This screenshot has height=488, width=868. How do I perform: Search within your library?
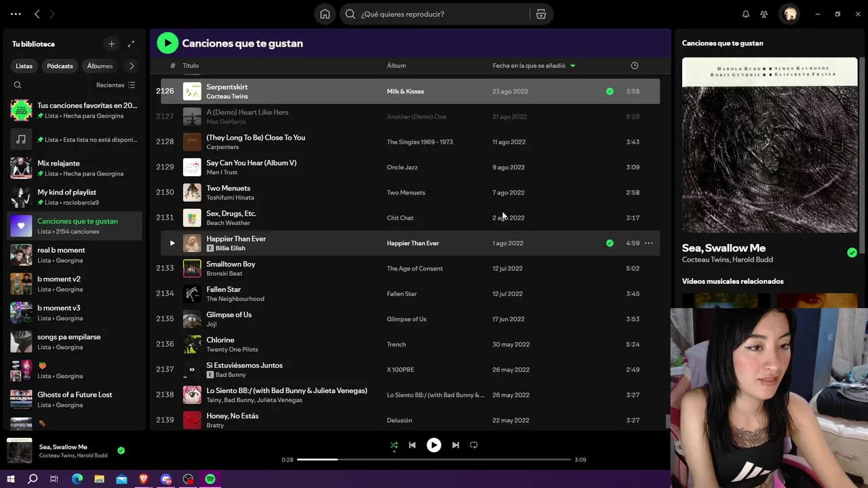click(x=18, y=85)
